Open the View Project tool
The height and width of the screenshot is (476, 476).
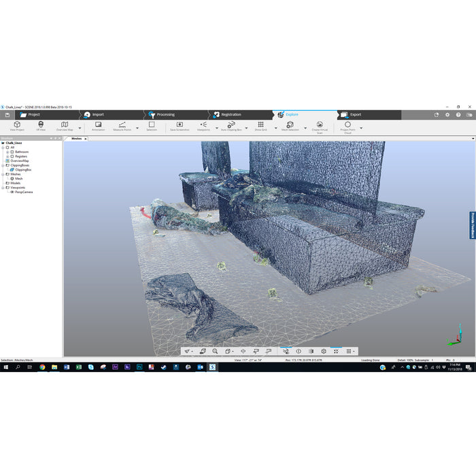point(17,126)
